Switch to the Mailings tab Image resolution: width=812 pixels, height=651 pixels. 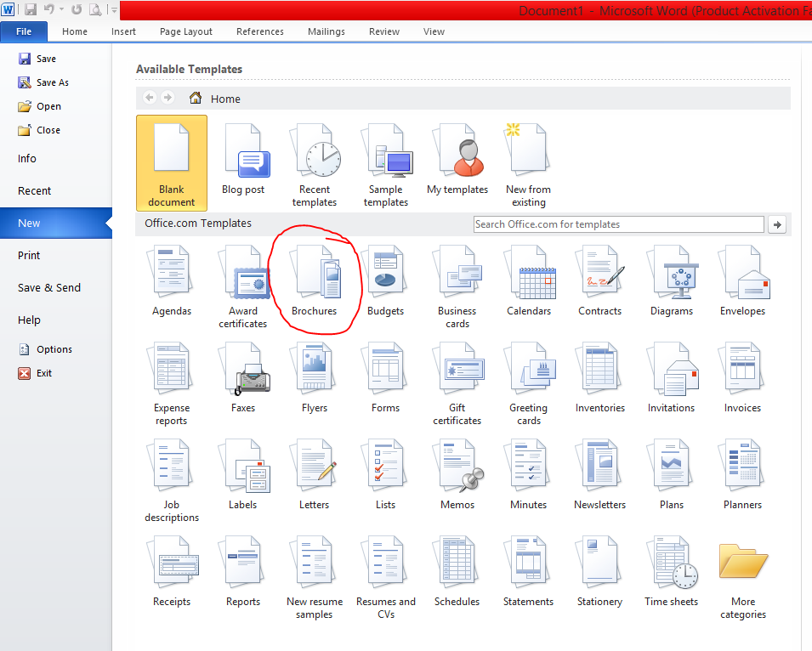pyautogui.click(x=327, y=31)
